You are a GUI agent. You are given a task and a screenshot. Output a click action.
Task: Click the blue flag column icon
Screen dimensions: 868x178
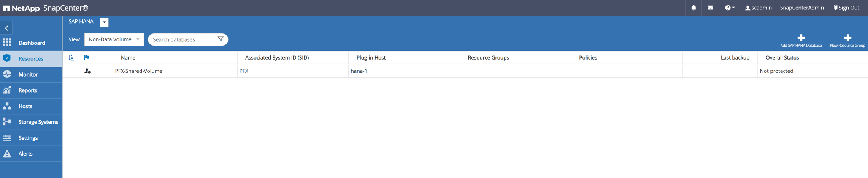[x=87, y=58]
